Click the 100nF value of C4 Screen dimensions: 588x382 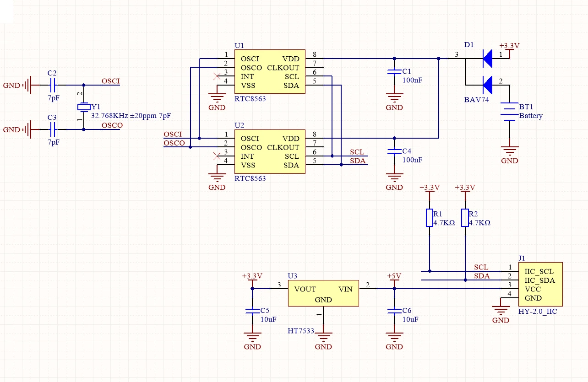[x=412, y=160]
